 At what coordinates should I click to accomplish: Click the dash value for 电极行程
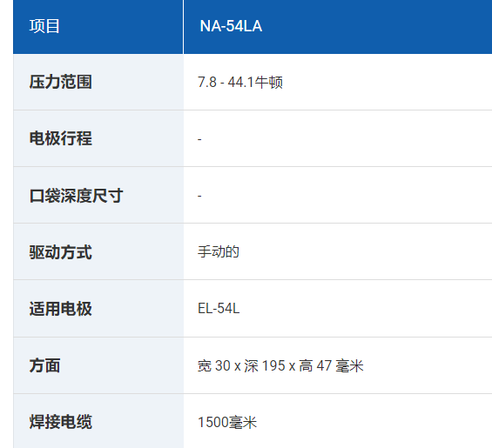tap(199, 139)
